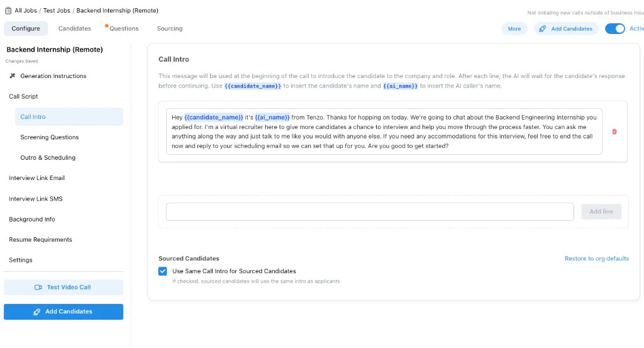Click the Add line button
The width and height of the screenshot is (644, 348).
(601, 211)
